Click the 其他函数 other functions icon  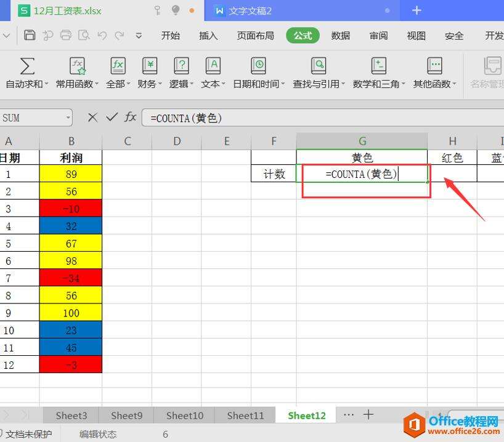434,66
